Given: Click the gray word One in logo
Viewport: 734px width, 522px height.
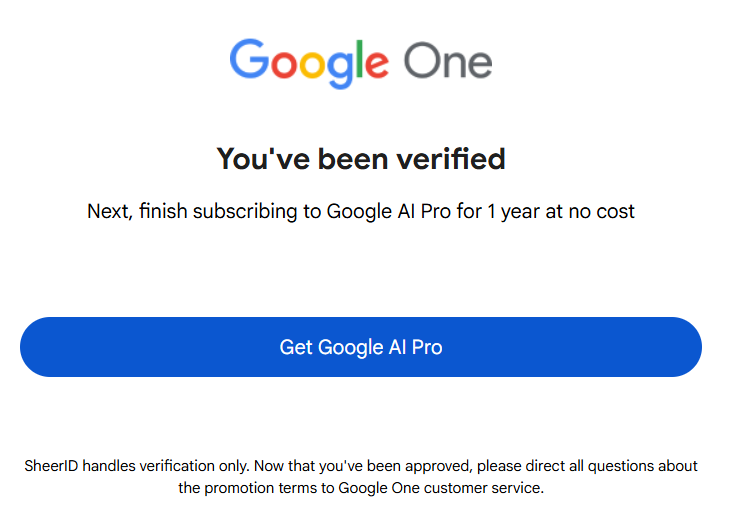Looking at the screenshot, I should tap(448, 62).
